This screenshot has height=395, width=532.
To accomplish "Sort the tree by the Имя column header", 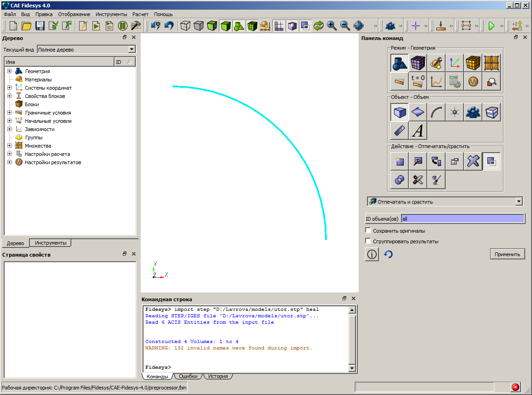I will click(x=59, y=62).
